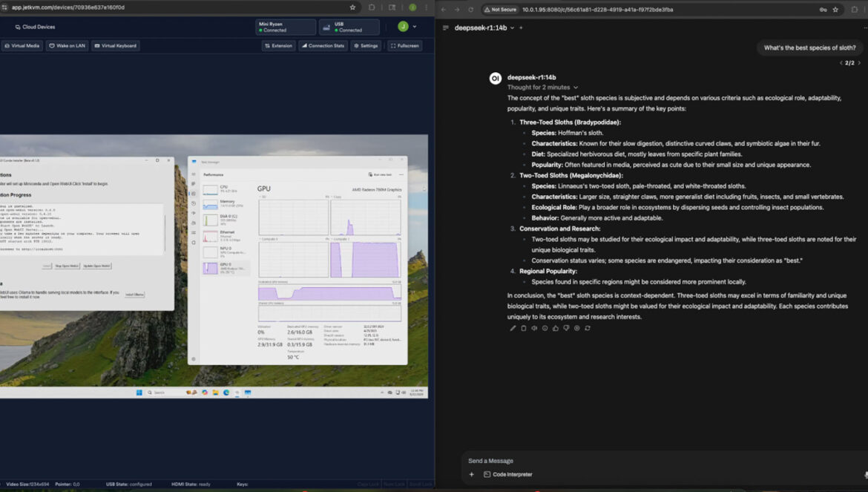Click the edit pencil icon under the response
This screenshot has width=868, height=492.
513,328
